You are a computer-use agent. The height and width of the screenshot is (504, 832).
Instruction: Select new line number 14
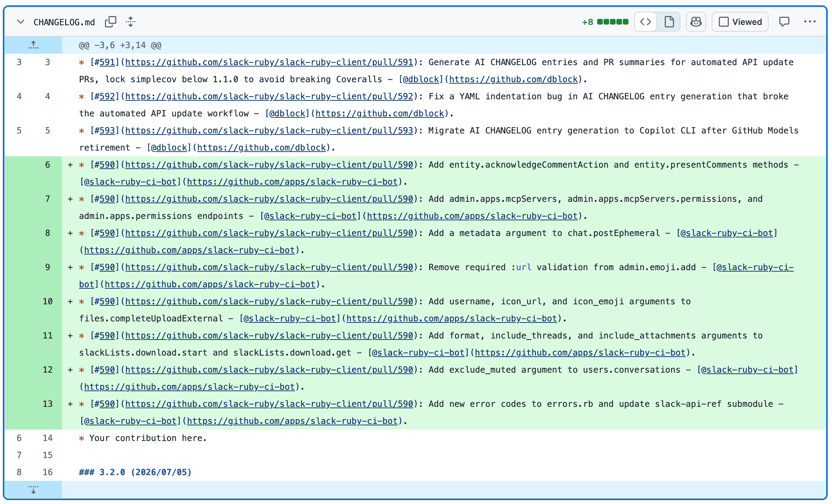coord(47,438)
